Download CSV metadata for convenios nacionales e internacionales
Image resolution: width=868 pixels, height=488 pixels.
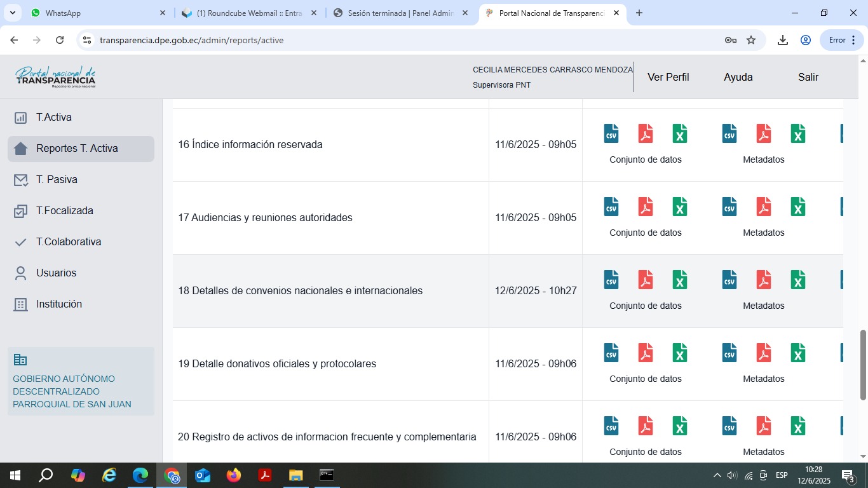729,280
